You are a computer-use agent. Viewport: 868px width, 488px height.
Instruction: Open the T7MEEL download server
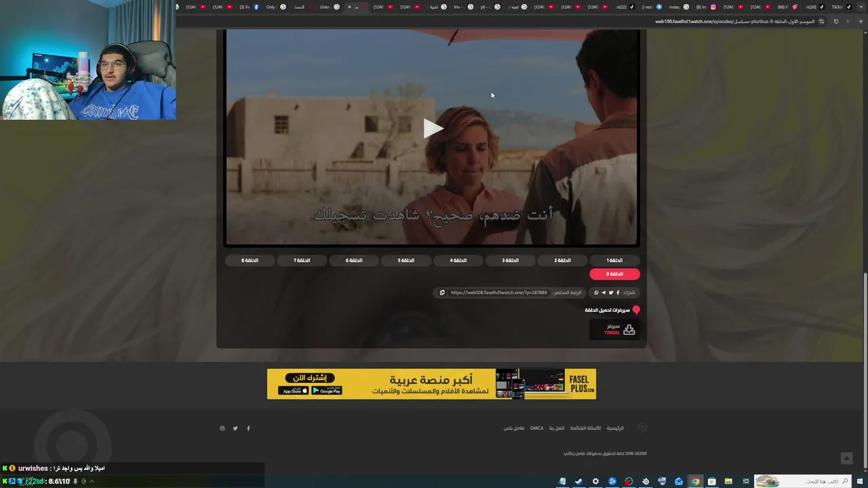(x=614, y=329)
